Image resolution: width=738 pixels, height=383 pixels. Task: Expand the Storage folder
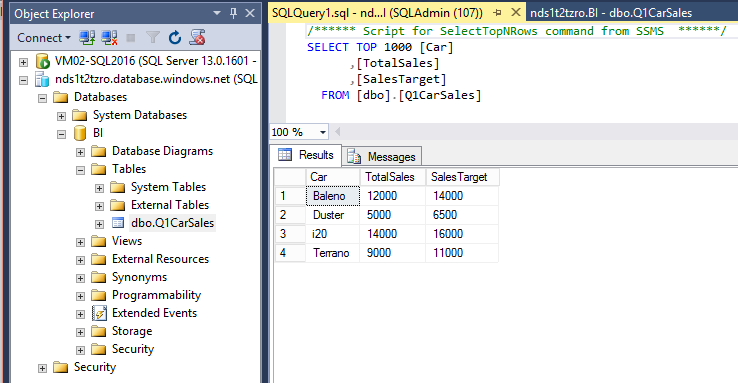pos(80,332)
